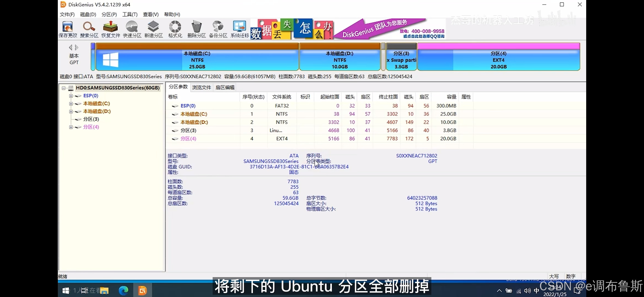Select the 分区(4) EXT4 row in table
Screen dimensions: 644x297
[x=320, y=139]
